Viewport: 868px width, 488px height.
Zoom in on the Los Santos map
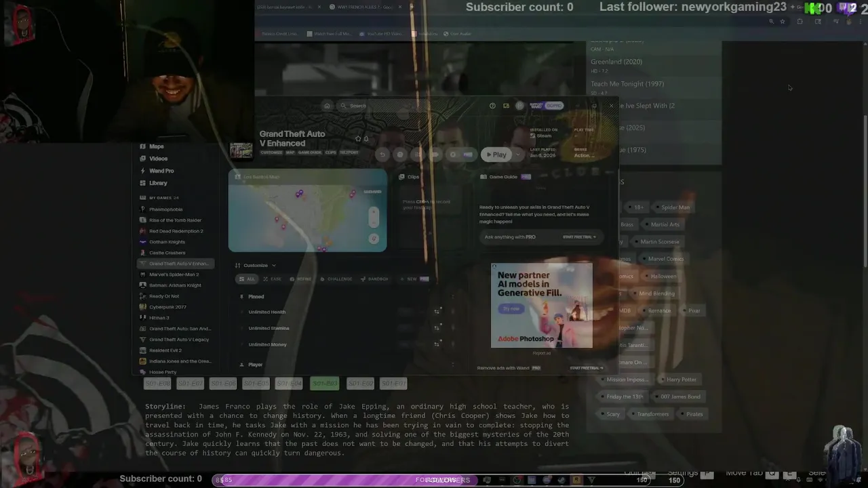click(373, 213)
